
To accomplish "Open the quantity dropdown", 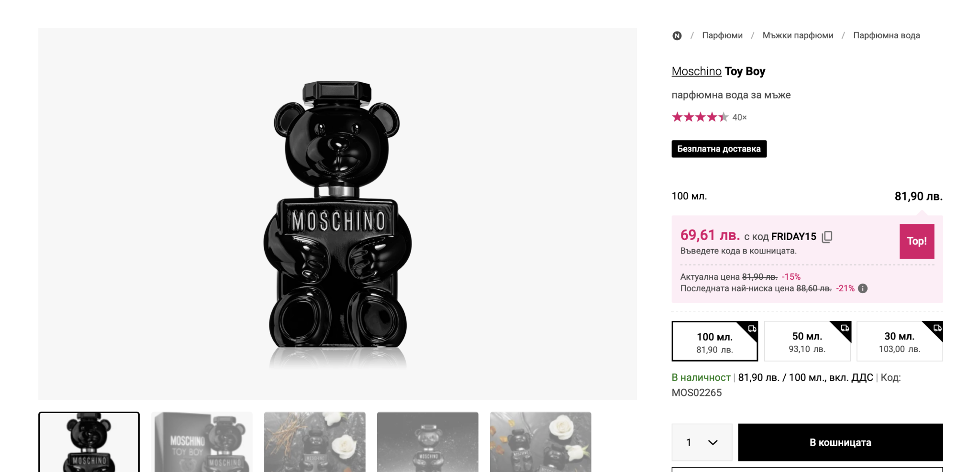I will tap(702, 442).
